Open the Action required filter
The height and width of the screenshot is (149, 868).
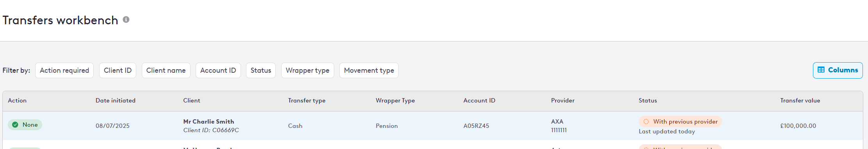tap(64, 70)
